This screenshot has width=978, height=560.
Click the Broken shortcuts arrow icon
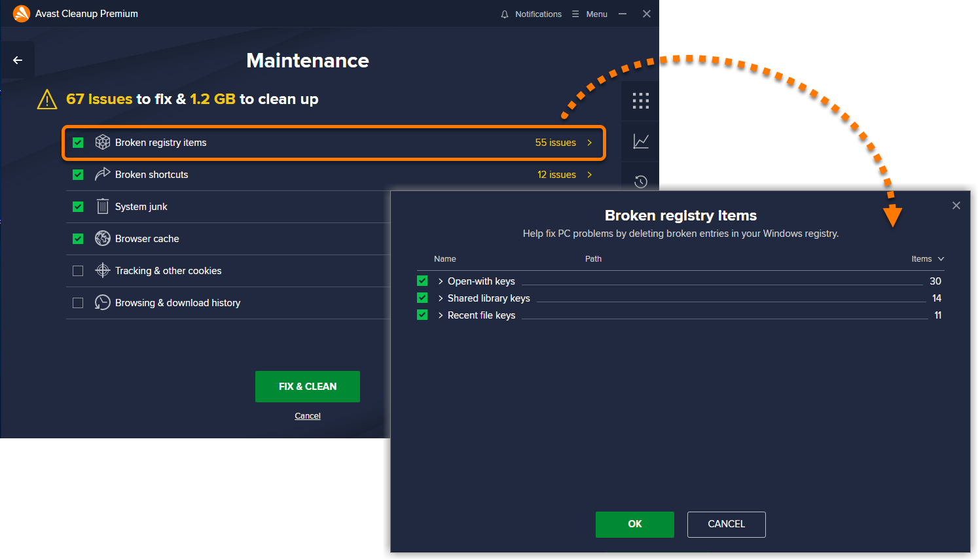(103, 174)
